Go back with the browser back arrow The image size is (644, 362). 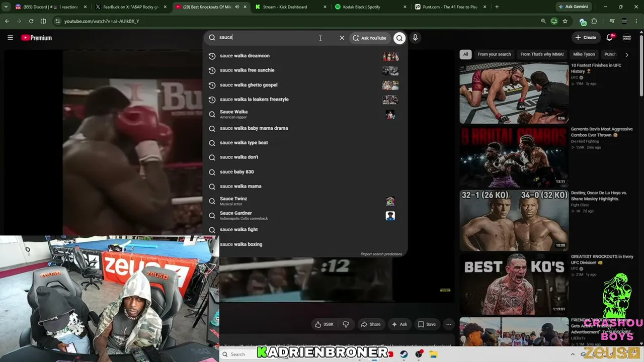7,21
